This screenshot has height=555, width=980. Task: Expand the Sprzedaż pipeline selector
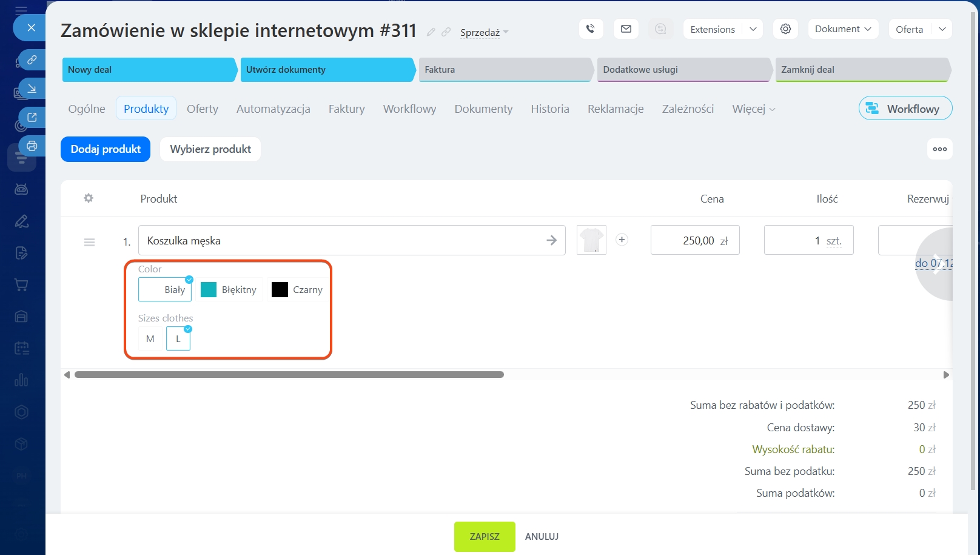484,33
